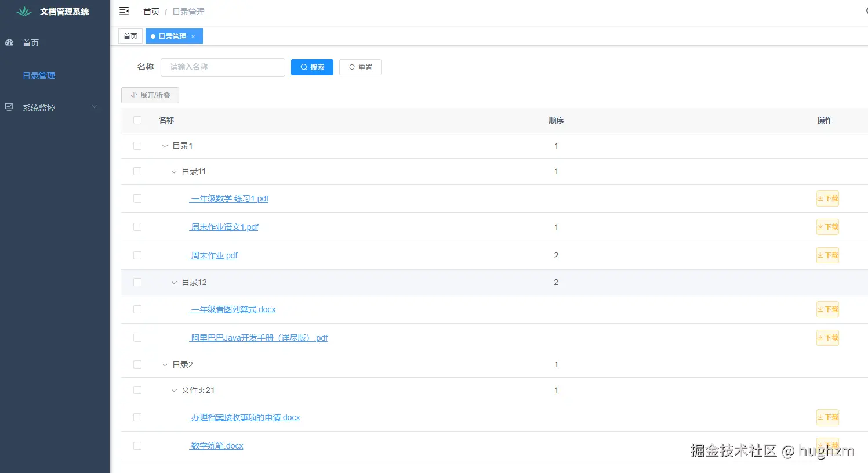Click the sidebar collapse hamburger icon
The width and height of the screenshot is (868, 473).
coord(124,11)
